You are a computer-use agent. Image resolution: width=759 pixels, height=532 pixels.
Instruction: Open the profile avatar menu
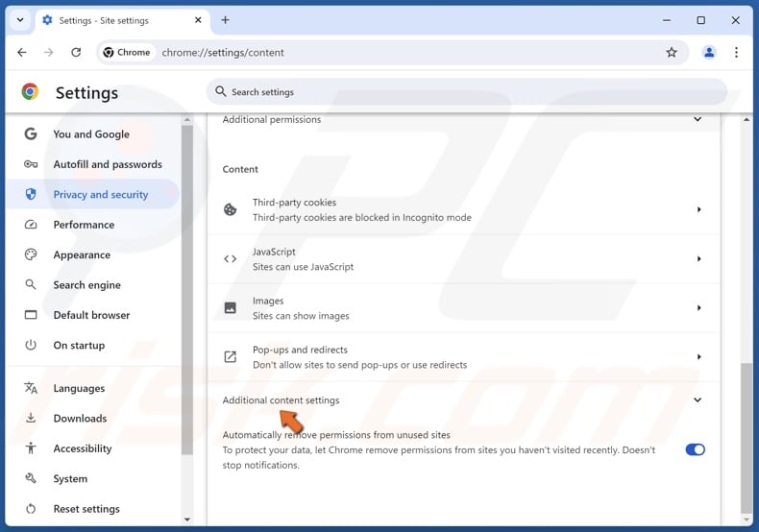pyautogui.click(x=709, y=52)
